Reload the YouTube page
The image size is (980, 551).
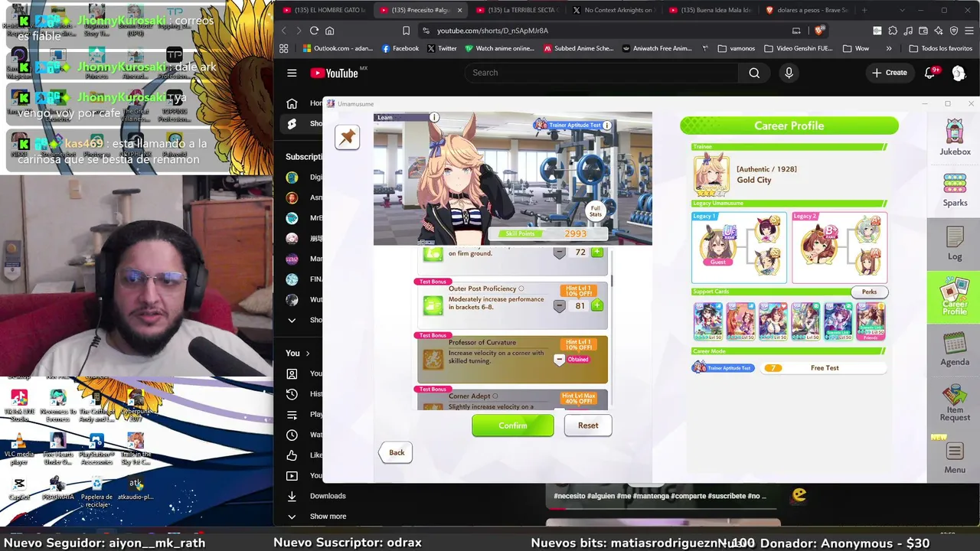pyautogui.click(x=314, y=31)
